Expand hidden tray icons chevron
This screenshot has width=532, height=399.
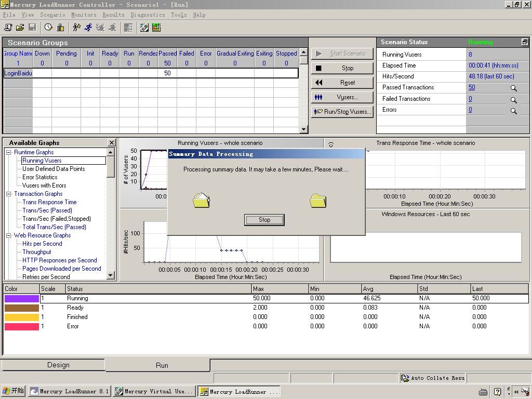516,392
